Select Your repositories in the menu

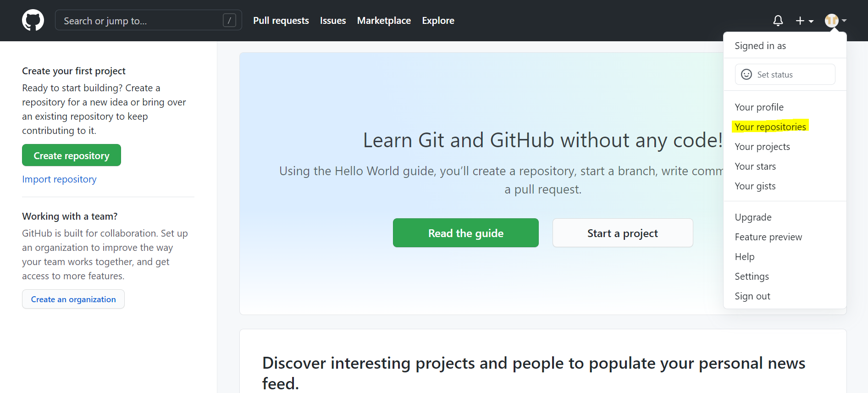click(770, 127)
